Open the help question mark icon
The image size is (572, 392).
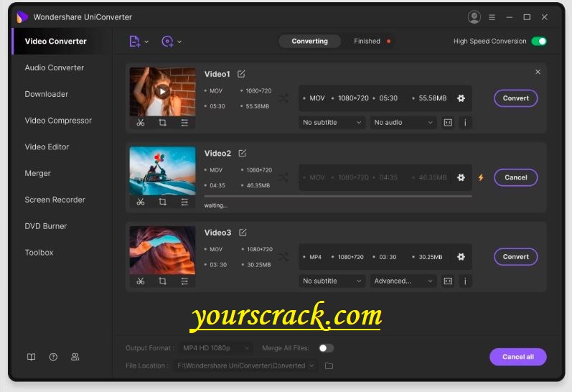tap(53, 357)
